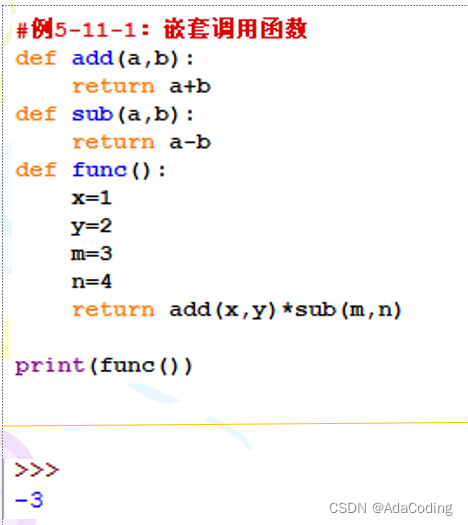
Task: Click the assignment 'x=1'
Action: (x=91, y=198)
